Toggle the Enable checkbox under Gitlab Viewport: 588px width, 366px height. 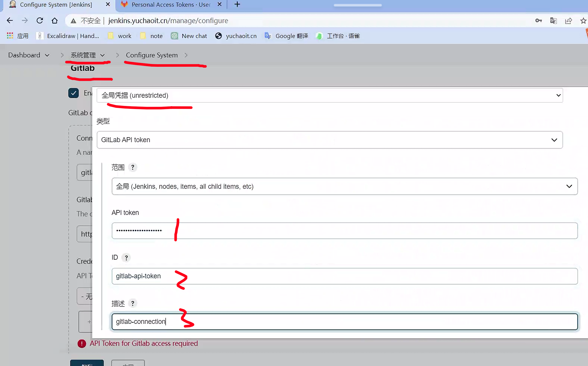point(73,93)
